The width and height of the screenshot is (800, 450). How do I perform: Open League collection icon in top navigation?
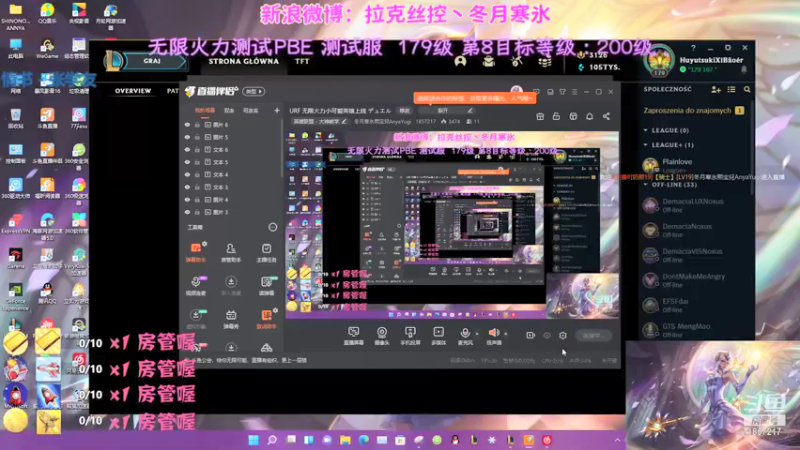[x=489, y=62]
